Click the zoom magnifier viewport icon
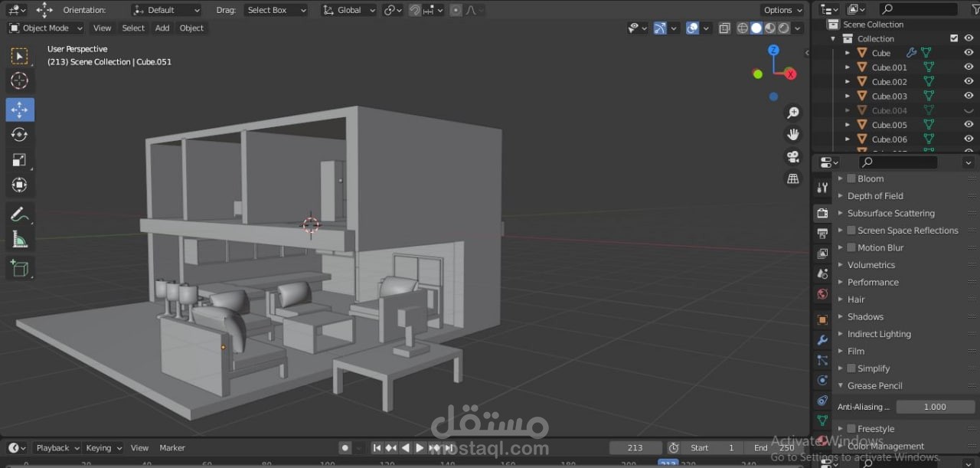The width and height of the screenshot is (980, 468). pos(793,113)
